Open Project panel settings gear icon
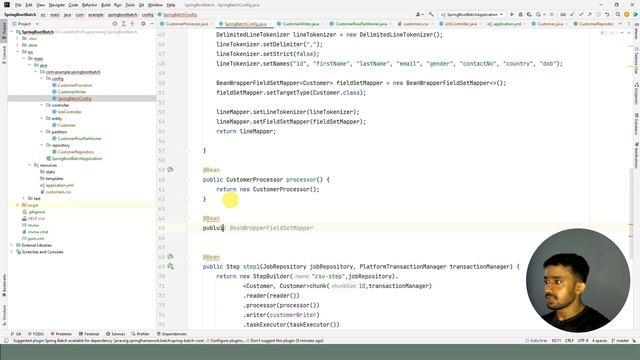640x360 pixels. [x=143, y=24]
